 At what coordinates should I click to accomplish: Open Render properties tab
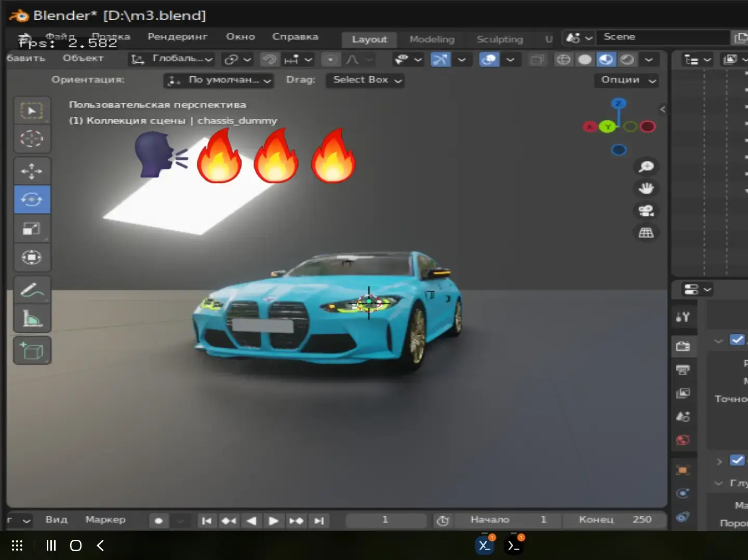(683, 346)
